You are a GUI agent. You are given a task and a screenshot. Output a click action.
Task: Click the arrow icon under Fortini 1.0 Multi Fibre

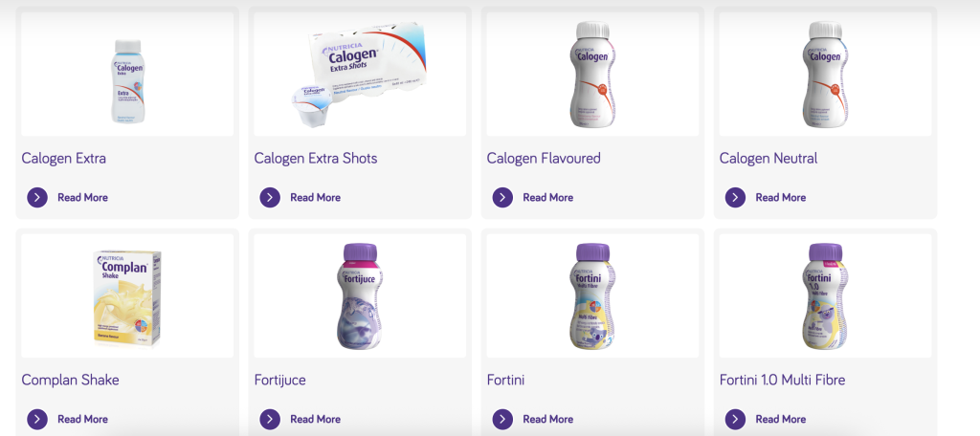tap(735, 419)
